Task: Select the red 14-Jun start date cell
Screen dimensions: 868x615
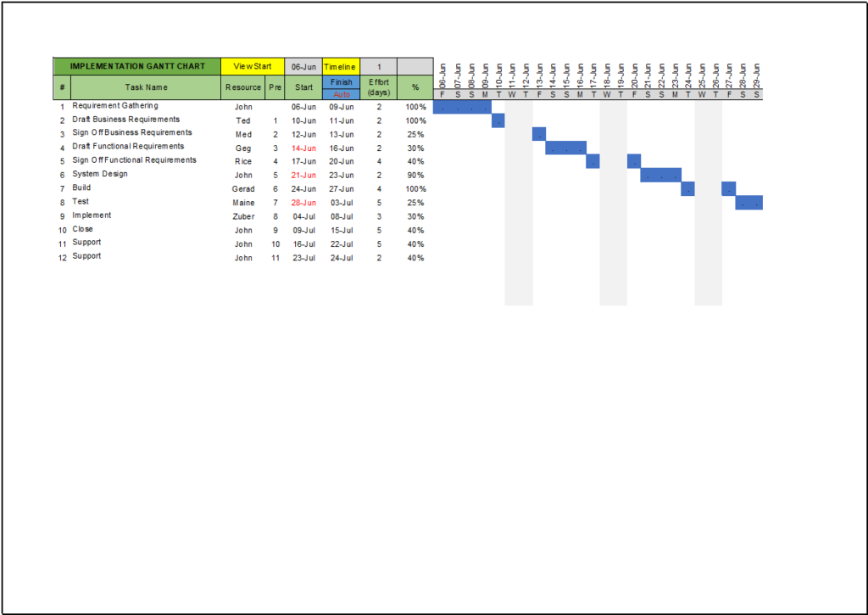Action: point(303,148)
